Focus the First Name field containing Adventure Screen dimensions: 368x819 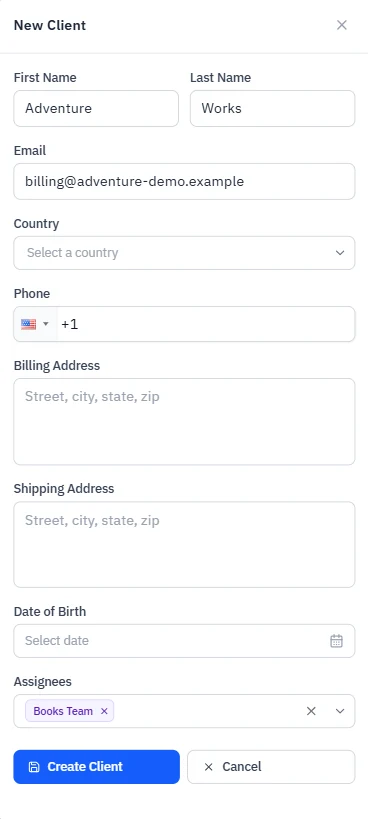[96, 108]
